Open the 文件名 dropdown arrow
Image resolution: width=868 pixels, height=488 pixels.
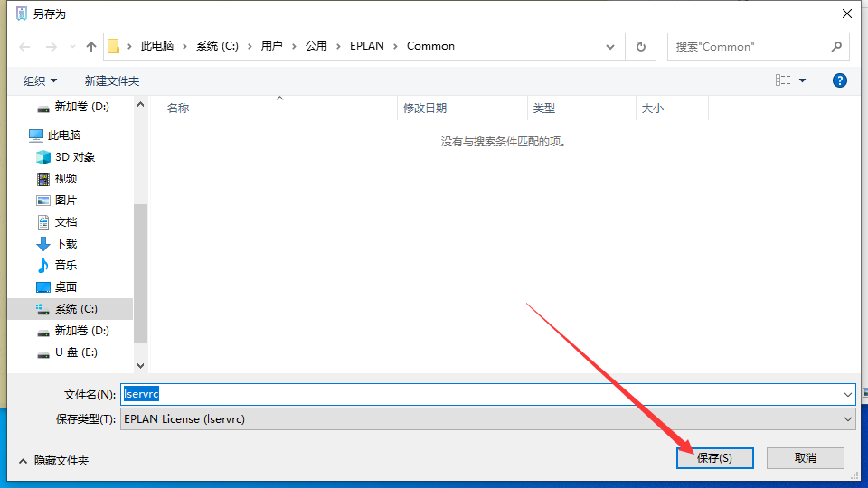(847, 395)
